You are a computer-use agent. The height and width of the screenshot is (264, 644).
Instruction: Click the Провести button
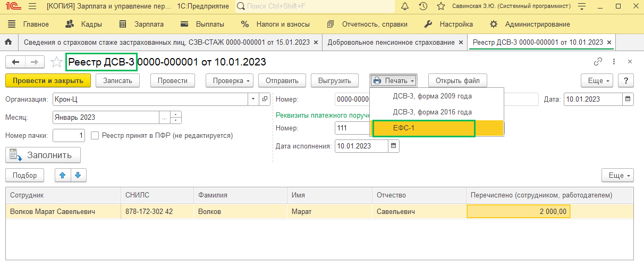coord(173,81)
